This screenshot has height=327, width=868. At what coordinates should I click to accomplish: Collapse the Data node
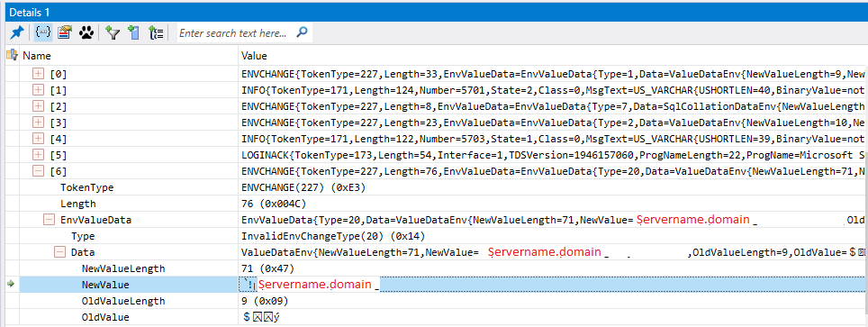pos(59,253)
